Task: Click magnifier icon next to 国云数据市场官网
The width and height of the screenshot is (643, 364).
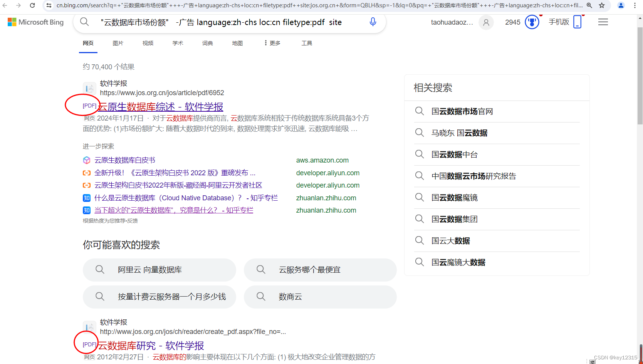Action: pyautogui.click(x=420, y=111)
